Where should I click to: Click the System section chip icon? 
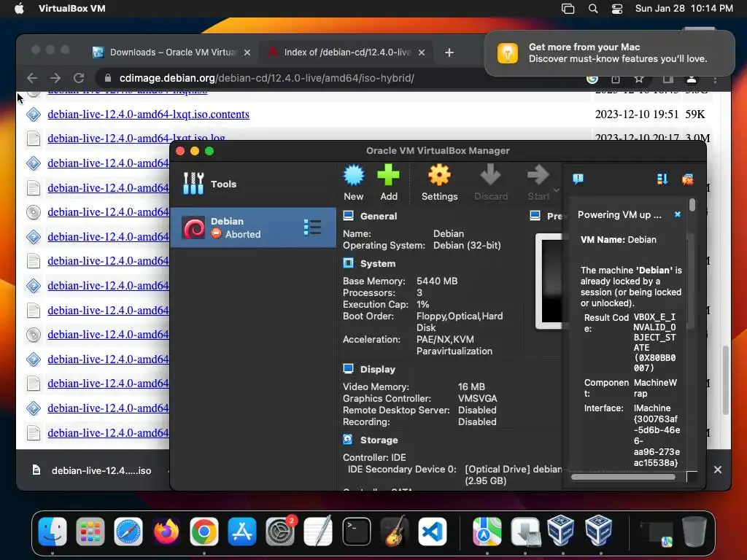coord(348,263)
